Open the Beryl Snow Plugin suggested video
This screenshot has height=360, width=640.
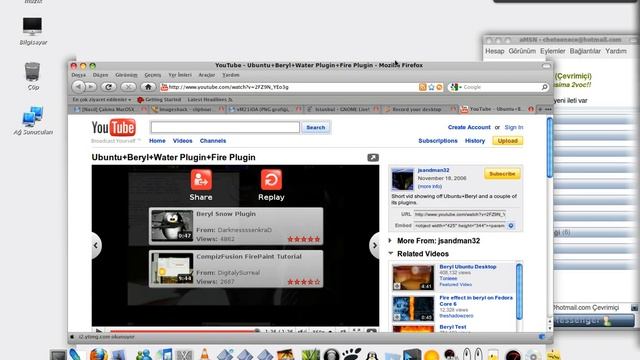[236, 227]
